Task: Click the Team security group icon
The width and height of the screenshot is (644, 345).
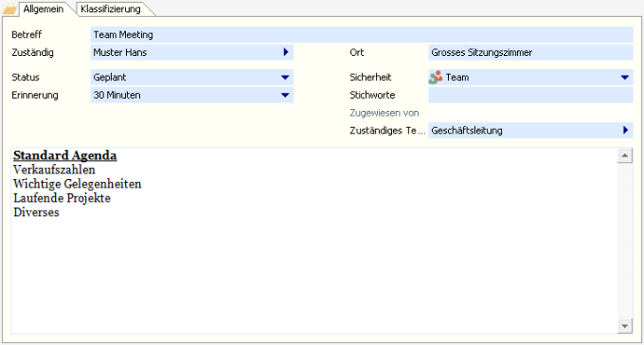Action: click(x=436, y=78)
